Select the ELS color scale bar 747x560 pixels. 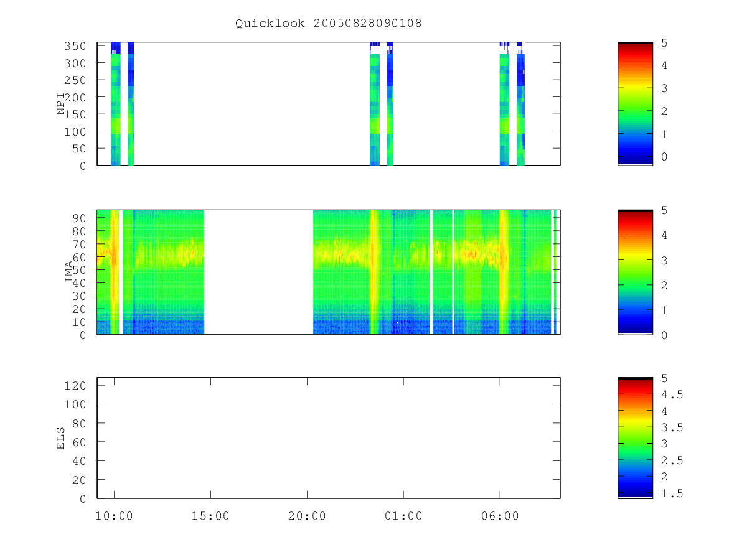635,437
